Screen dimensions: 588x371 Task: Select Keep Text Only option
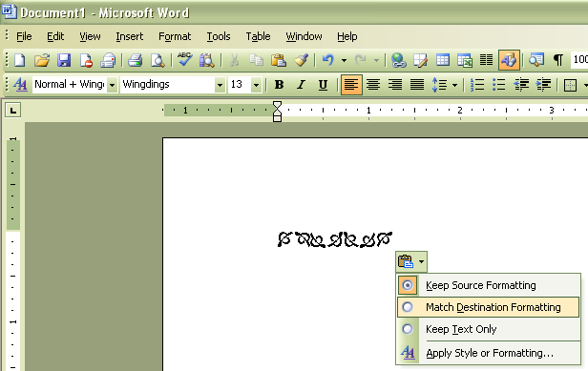488,329
